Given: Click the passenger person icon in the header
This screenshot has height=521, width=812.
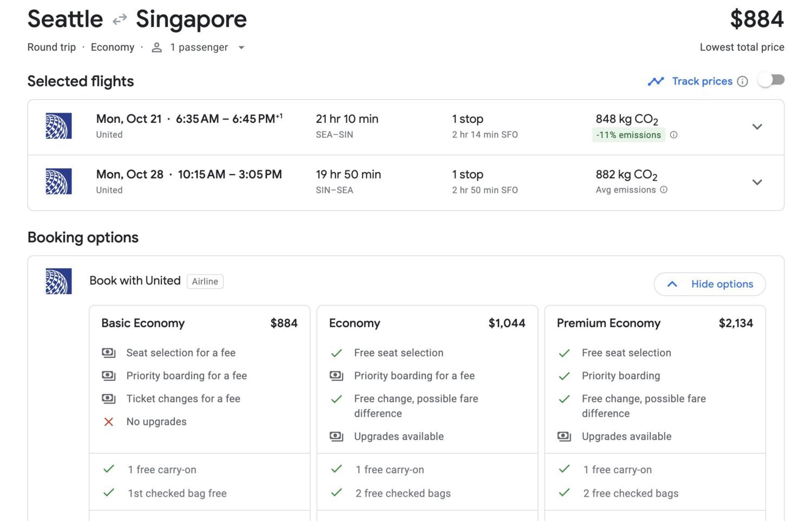Looking at the screenshot, I should click(x=156, y=47).
